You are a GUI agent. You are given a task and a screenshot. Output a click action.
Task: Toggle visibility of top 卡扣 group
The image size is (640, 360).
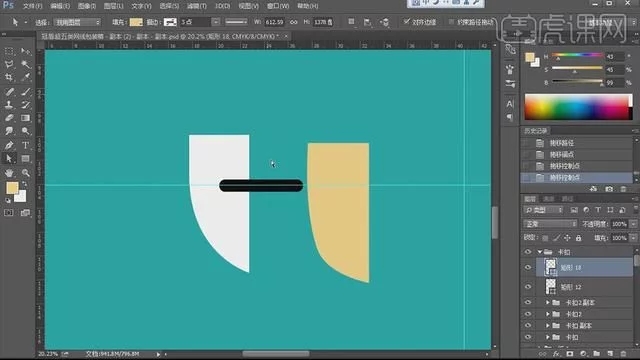(528, 252)
